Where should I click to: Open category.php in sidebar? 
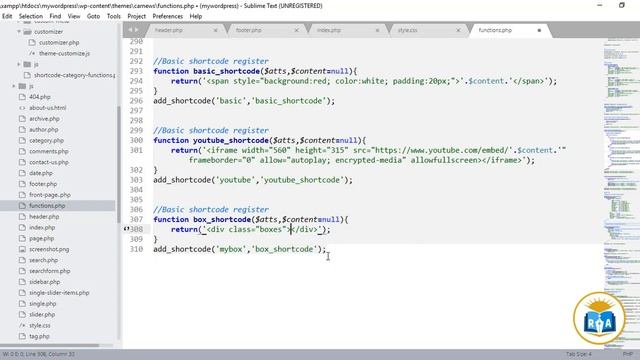click(x=46, y=140)
